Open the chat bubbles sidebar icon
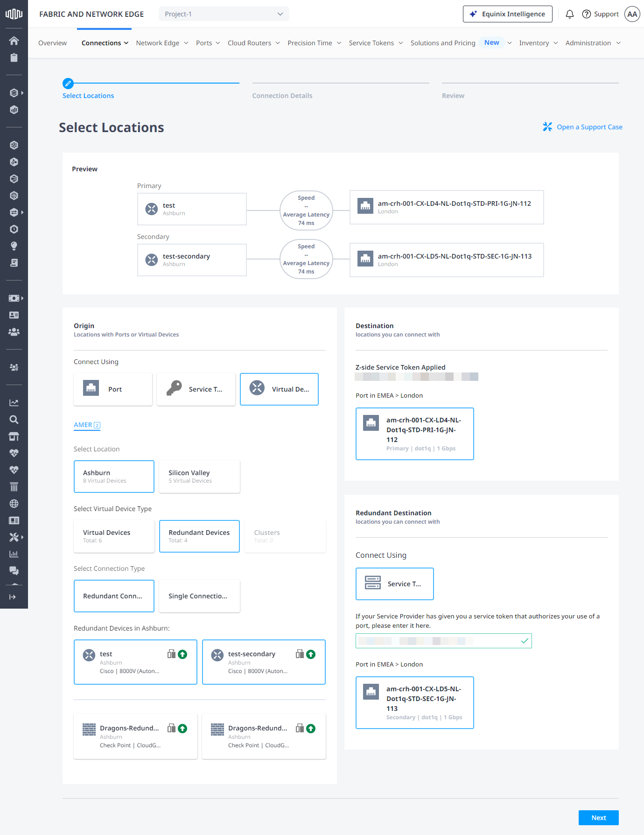This screenshot has height=835, width=644. pos(14,571)
